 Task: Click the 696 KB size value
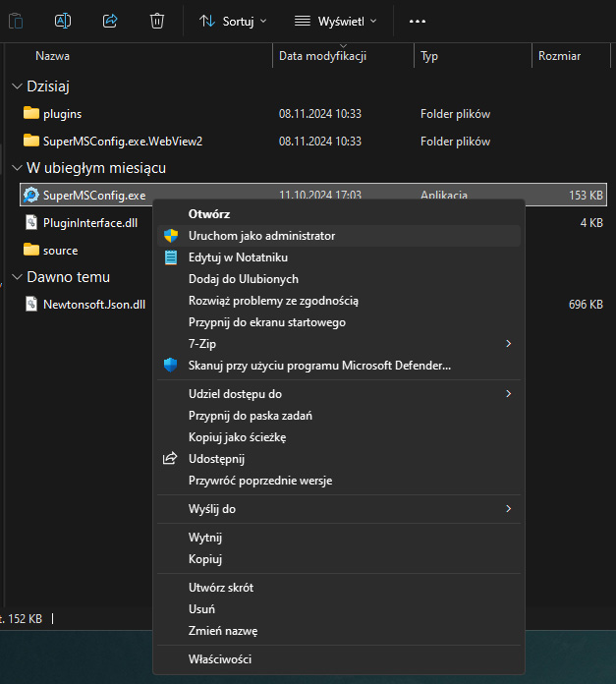click(x=586, y=305)
